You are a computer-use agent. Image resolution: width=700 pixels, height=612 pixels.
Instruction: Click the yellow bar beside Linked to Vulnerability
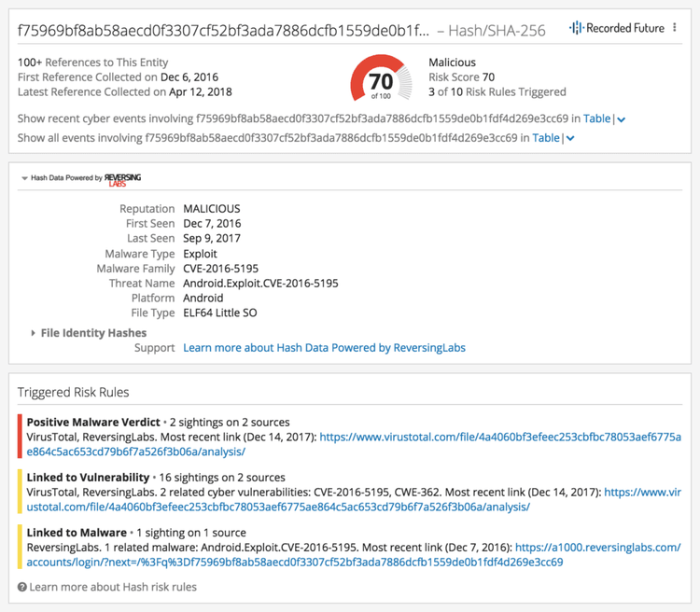(20, 492)
